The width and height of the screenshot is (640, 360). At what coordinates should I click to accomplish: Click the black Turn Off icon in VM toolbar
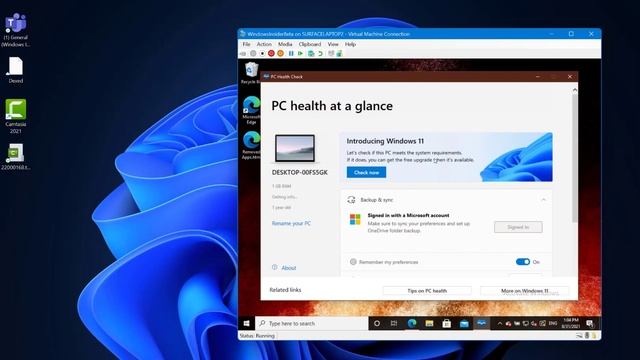262,53
